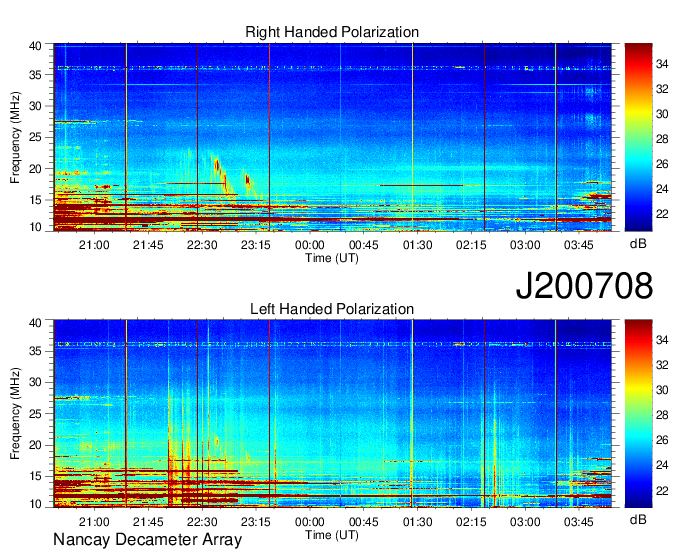The height and width of the screenshot is (552, 680).
Task: Click "Time (UT)" label under Right Handed plot
Action: (332, 258)
